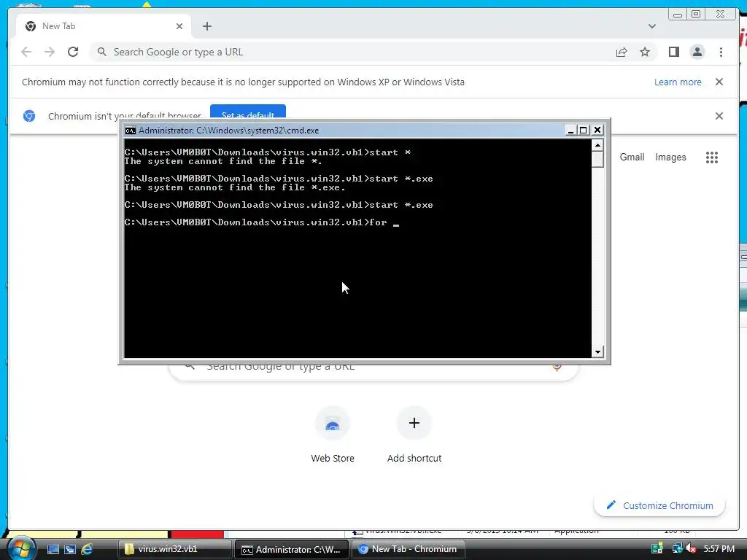Click the muted volume tray icon
Screen dimensions: 747x560
[x=691, y=549]
